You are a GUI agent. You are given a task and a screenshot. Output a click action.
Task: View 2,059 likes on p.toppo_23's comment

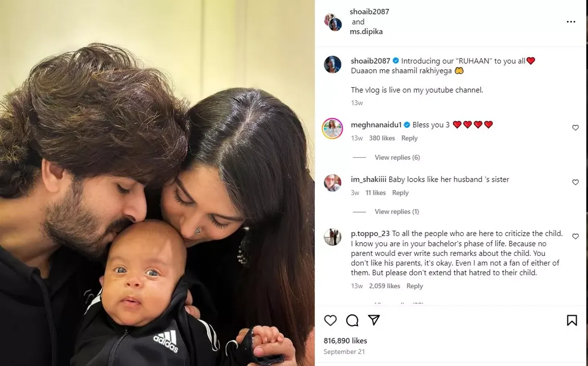(x=384, y=286)
